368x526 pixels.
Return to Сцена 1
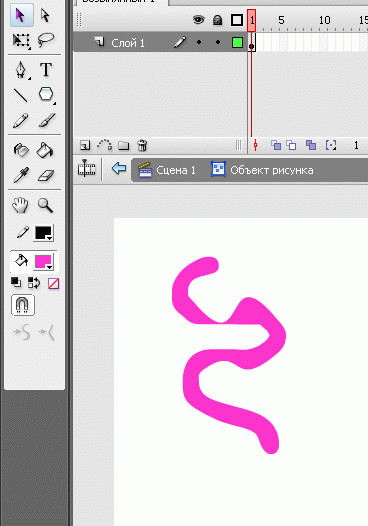[167, 170]
